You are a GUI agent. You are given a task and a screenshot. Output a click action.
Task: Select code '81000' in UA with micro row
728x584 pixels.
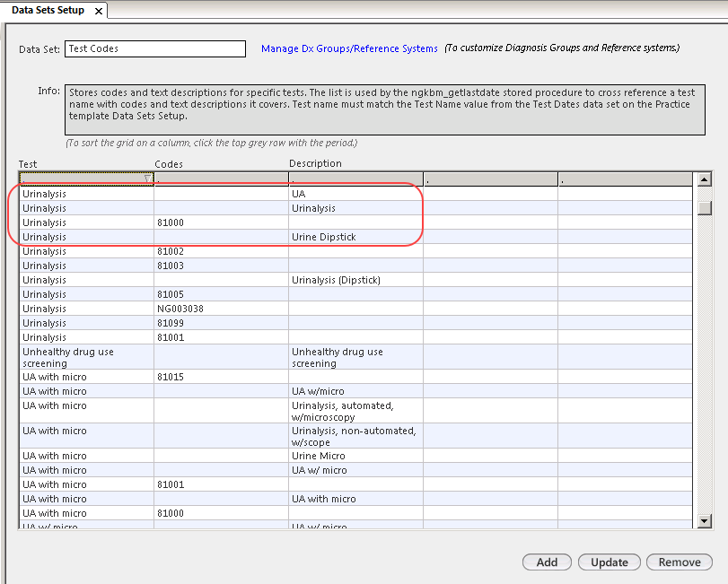coord(221,513)
